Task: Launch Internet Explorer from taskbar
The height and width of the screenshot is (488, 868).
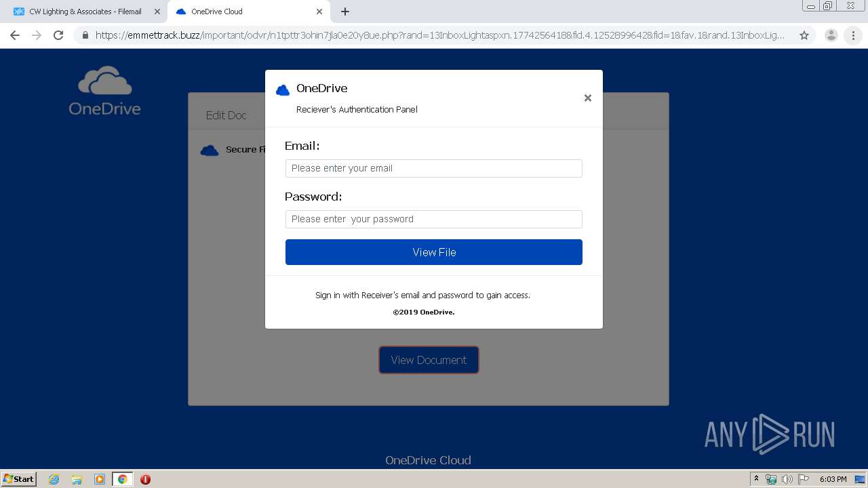Action: pyautogui.click(x=54, y=479)
